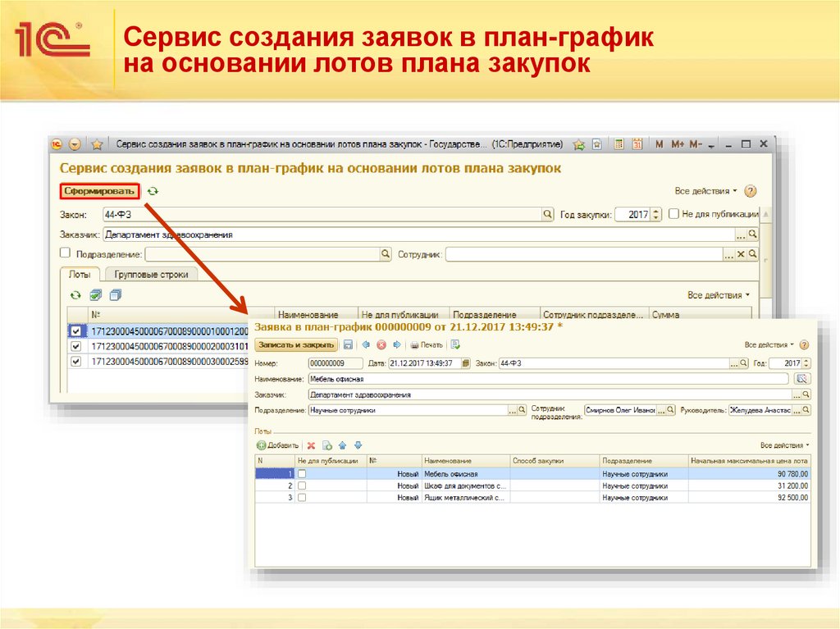The image size is (840, 629).
Task: Click the Сумма column header
Action: pos(701,315)
